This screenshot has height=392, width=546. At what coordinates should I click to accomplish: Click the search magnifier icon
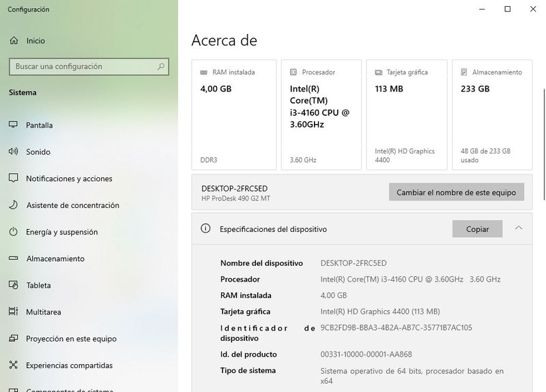pos(161,66)
